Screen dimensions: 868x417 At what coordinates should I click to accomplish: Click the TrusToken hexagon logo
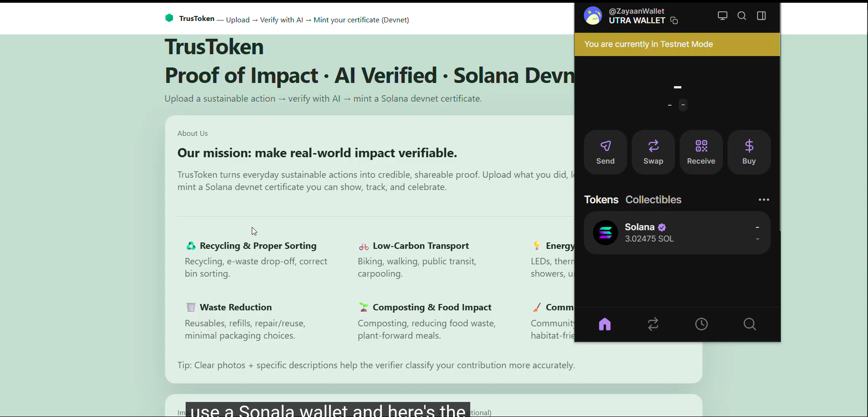(169, 18)
